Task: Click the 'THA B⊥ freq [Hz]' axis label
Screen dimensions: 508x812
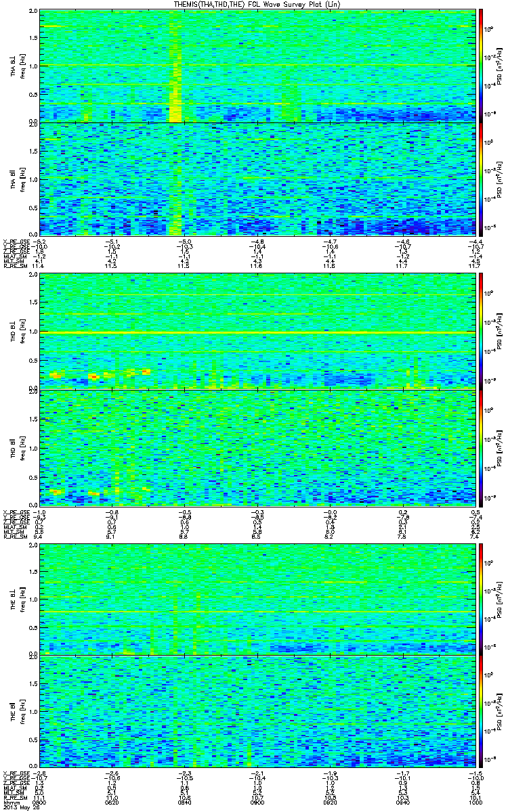Action: (17, 66)
